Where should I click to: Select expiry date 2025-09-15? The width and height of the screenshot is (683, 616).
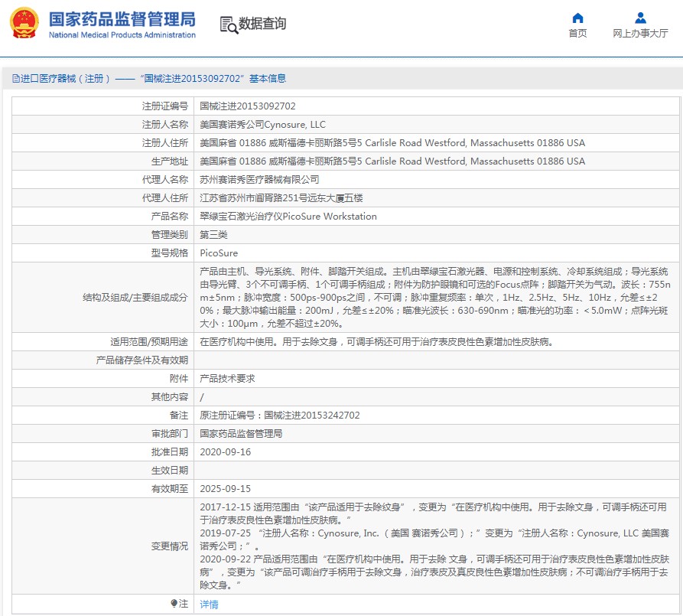point(225,489)
